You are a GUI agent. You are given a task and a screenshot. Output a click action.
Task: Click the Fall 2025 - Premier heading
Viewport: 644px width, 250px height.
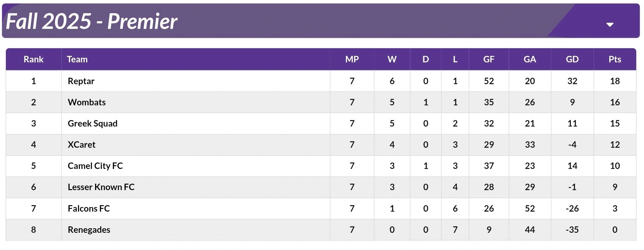[x=92, y=21]
